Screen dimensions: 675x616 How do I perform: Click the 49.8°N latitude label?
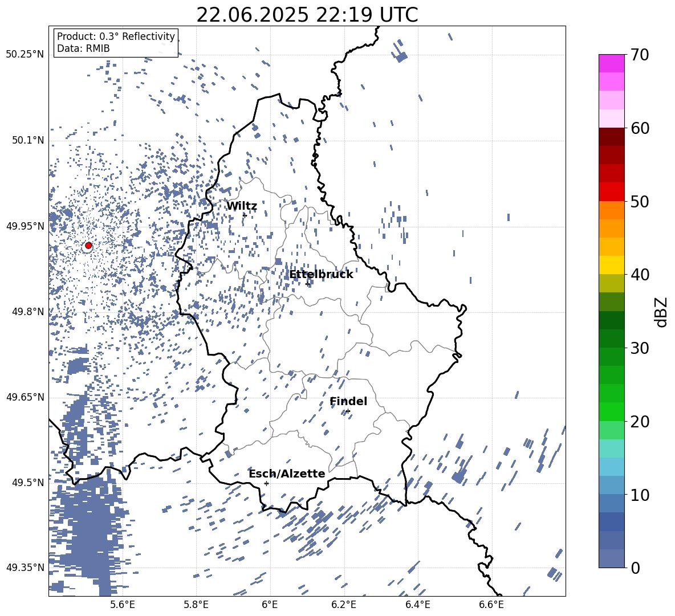pyautogui.click(x=27, y=312)
